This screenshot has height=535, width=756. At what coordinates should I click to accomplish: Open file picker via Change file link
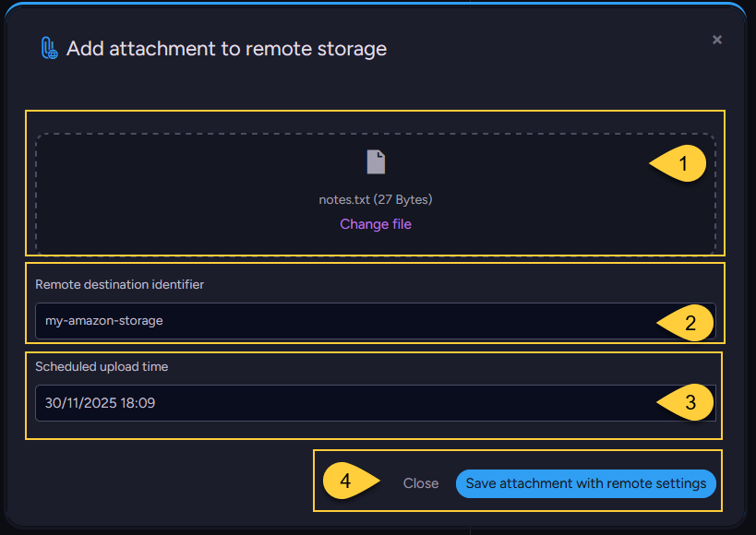click(x=375, y=223)
